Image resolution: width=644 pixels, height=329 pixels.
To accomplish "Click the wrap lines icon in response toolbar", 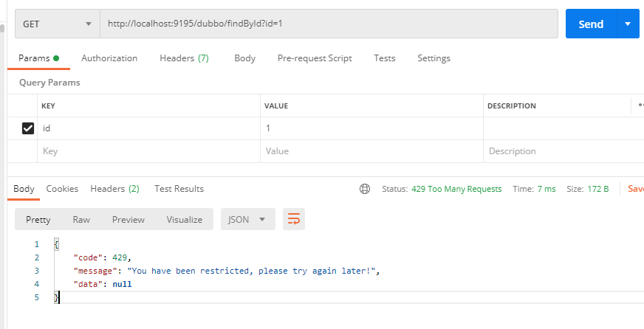I will pos(294,219).
